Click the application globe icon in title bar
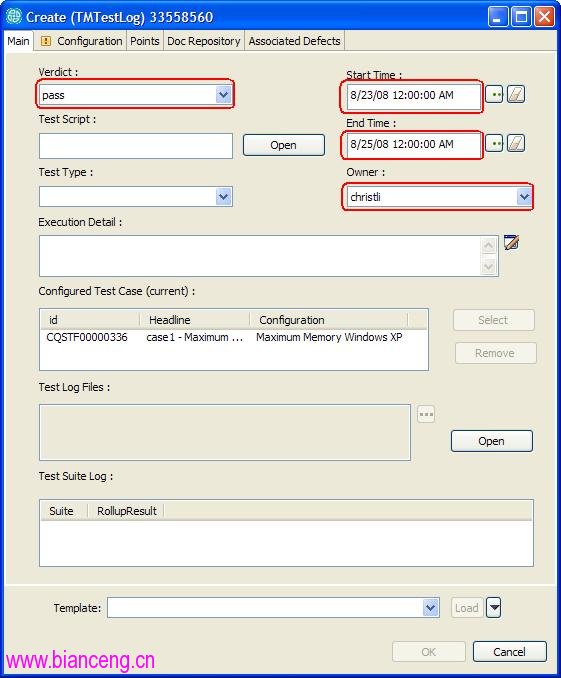This screenshot has height=678, width=561. pyautogui.click(x=14, y=16)
